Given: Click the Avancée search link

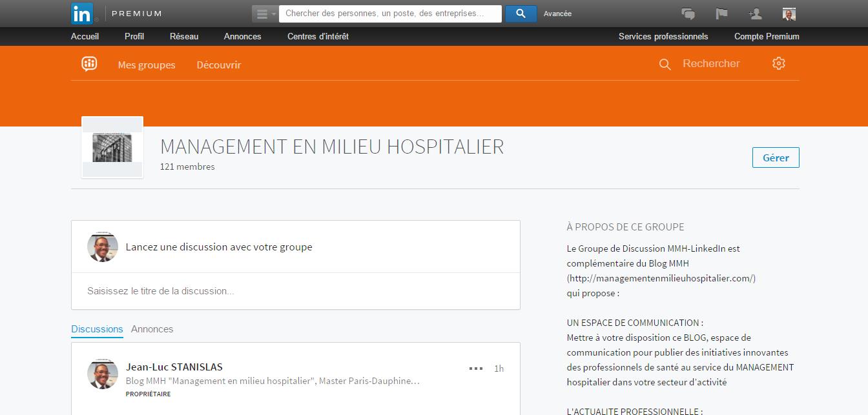Looking at the screenshot, I should point(557,14).
